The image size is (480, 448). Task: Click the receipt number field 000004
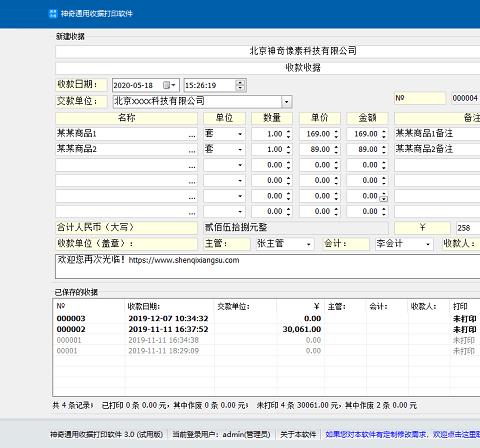(466, 98)
